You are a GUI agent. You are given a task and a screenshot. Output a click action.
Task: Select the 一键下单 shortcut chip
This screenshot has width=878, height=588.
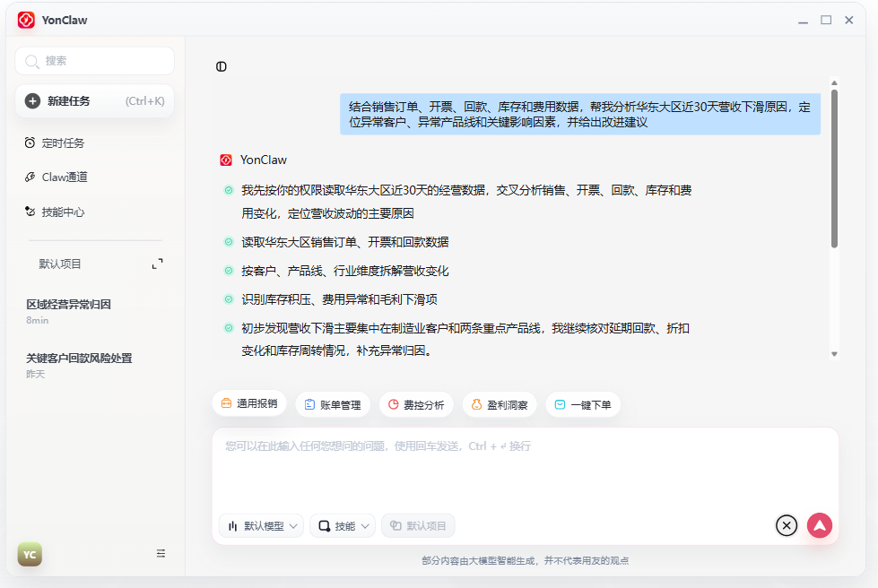583,404
